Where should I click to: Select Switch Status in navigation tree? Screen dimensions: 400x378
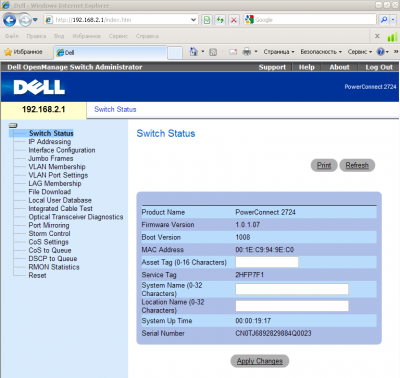pyautogui.click(x=51, y=133)
